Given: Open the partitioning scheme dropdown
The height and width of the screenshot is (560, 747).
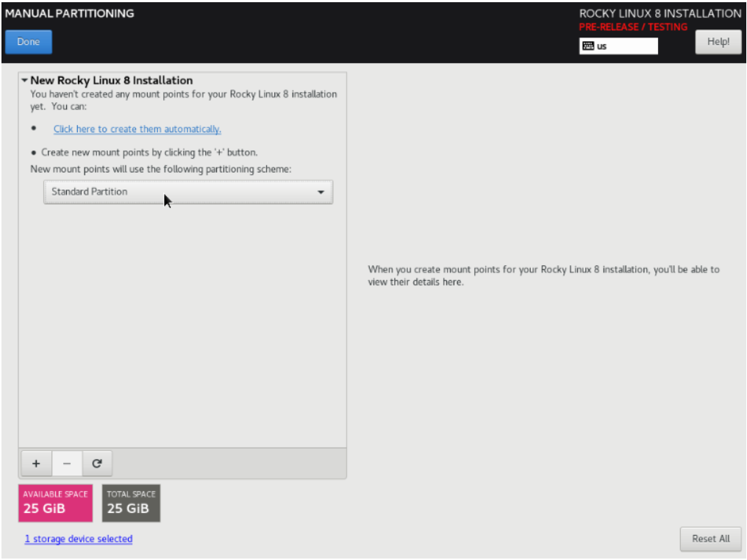Looking at the screenshot, I should tap(188, 192).
